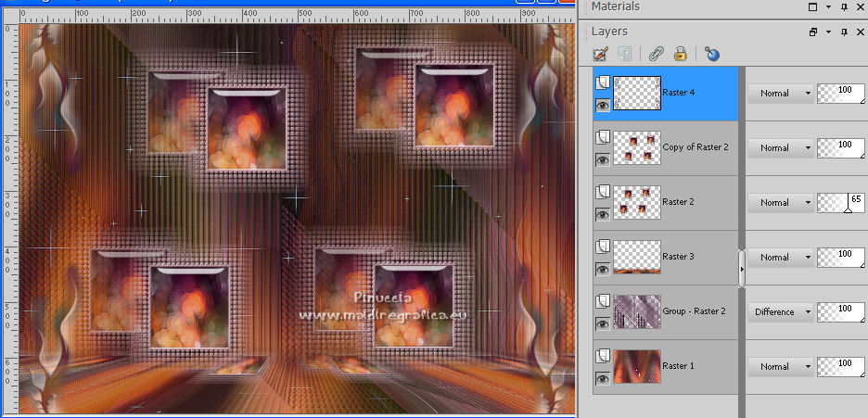The width and height of the screenshot is (868, 418).
Task: Hide the Raster 4 layer
Action: 603,105
